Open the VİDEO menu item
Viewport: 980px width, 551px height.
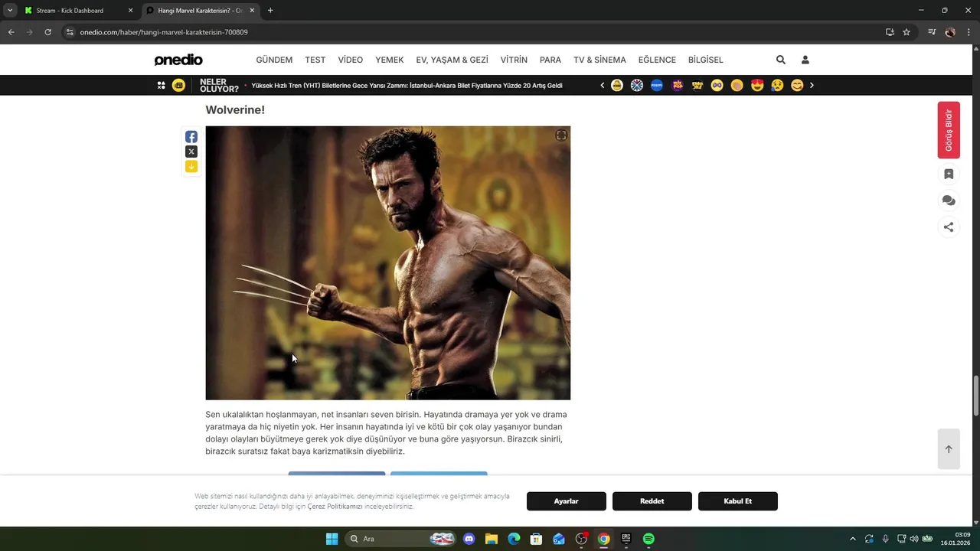(x=351, y=60)
